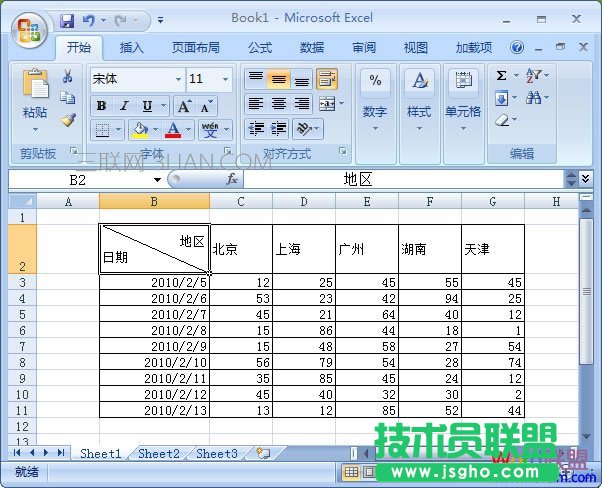Click the Office button logo

tap(27, 26)
